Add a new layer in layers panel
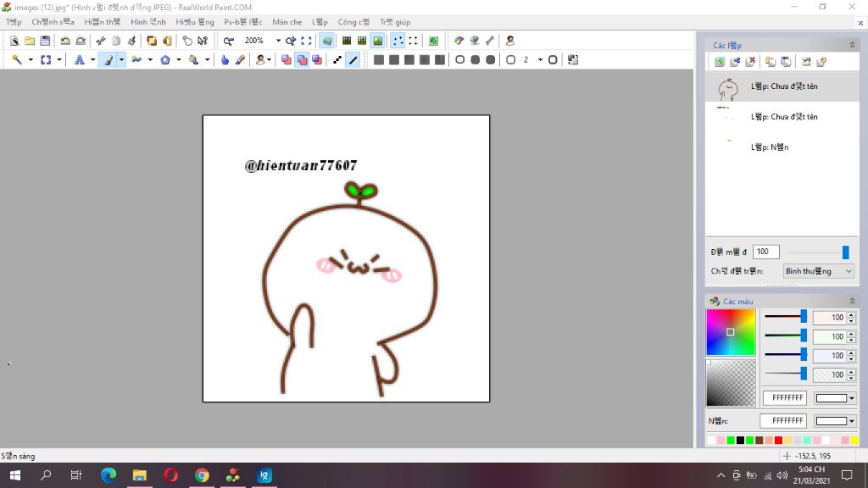This screenshot has width=868, height=488. 720,62
